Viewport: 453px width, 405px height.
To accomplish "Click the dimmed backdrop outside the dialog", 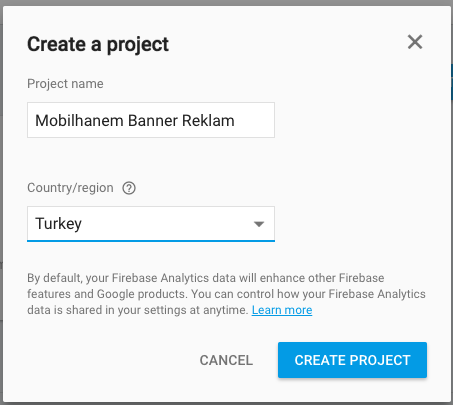I will coord(452,200).
